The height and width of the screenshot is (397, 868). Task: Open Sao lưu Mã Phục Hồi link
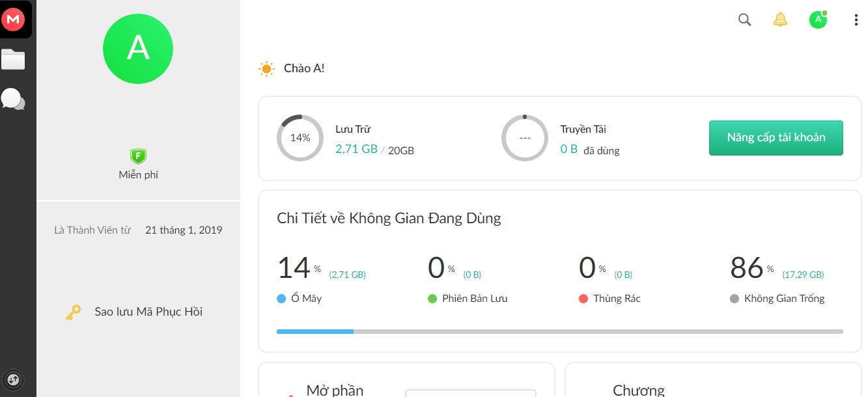[148, 312]
